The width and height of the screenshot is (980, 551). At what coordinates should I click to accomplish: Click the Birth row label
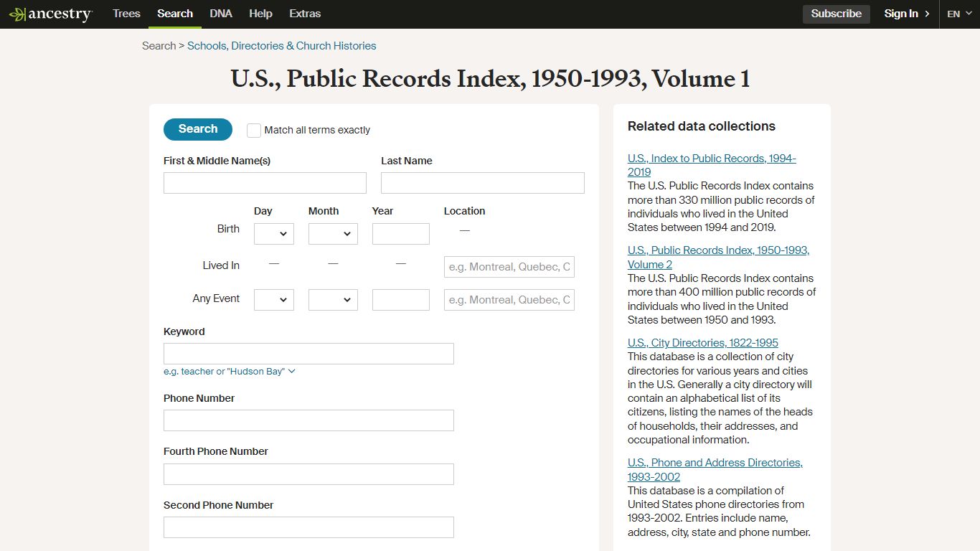pos(228,229)
